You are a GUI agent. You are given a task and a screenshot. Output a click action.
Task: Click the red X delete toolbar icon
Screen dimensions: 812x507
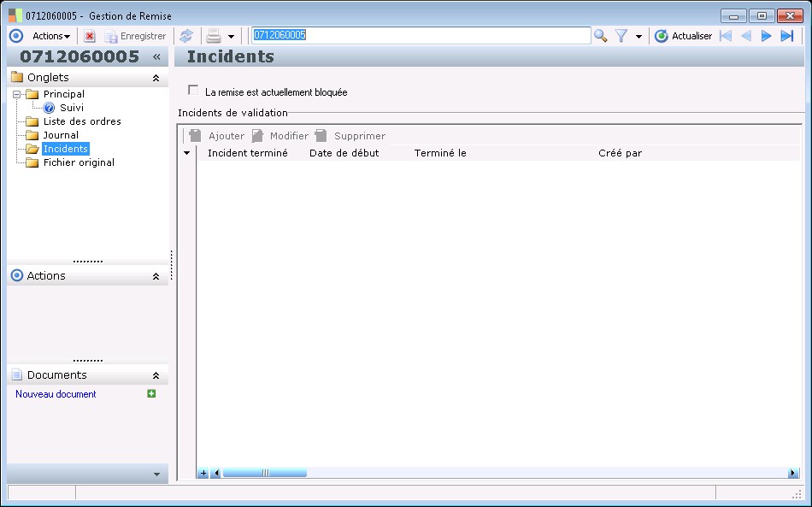pos(90,36)
